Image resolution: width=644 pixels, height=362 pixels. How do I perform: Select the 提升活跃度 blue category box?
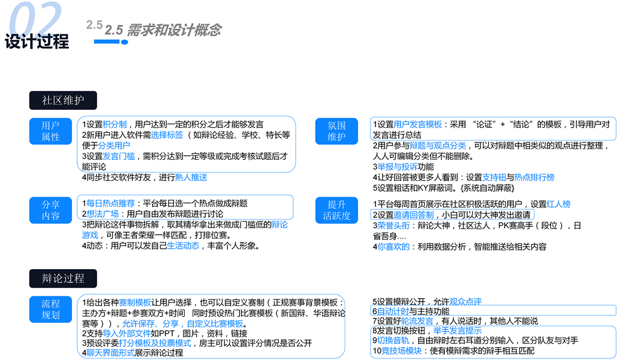[x=336, y=210]
